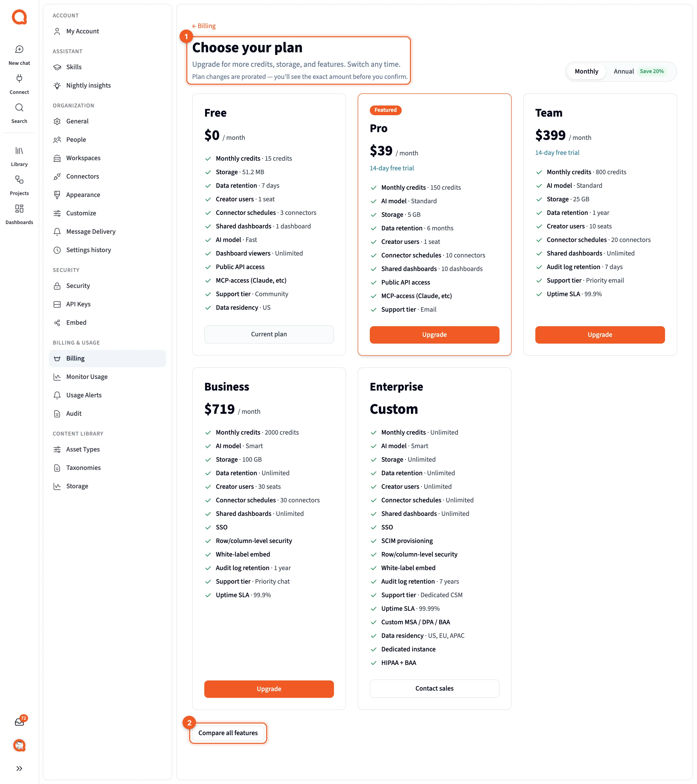Open Compare all features

(228, 733)
